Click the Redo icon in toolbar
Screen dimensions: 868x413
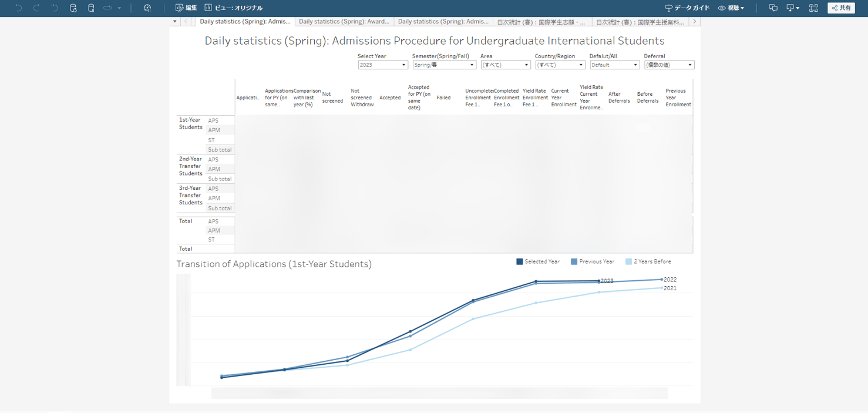click(36, 8)
